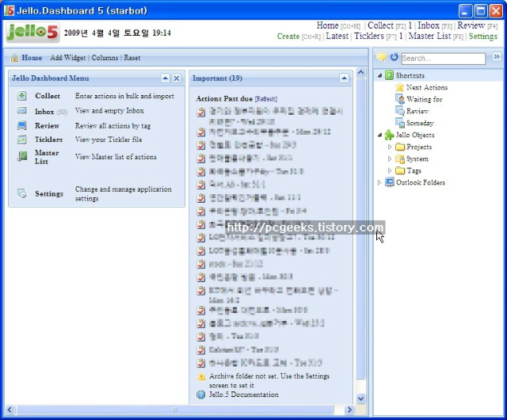Click Reset in widget toolbar

[x=132, y=58]
